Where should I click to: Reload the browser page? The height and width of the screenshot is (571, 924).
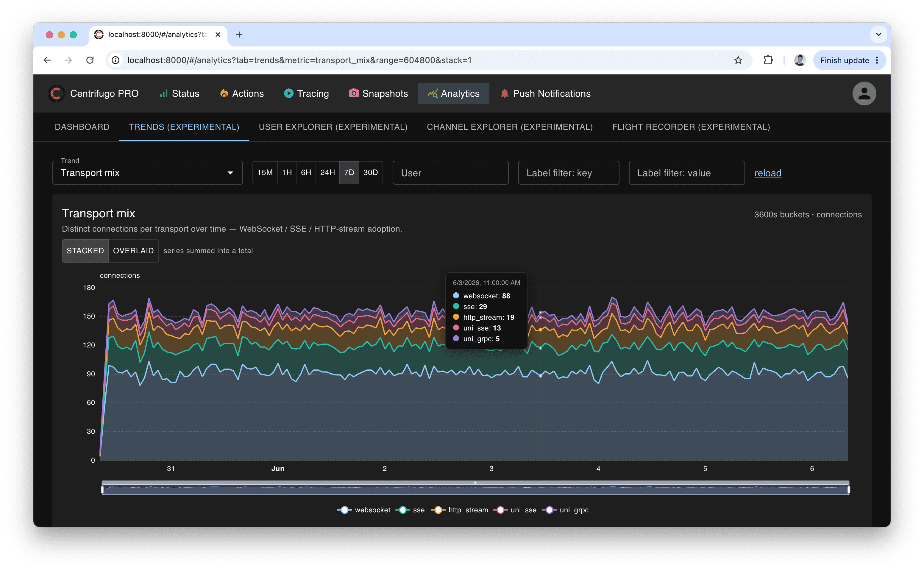coord(90,60)
